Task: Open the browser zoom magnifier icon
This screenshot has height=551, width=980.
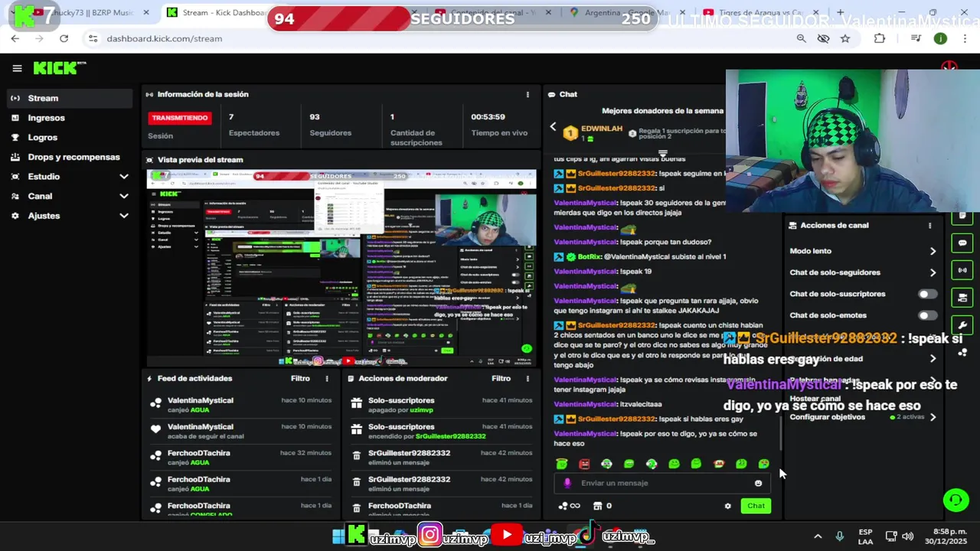Action: point(801,38)
